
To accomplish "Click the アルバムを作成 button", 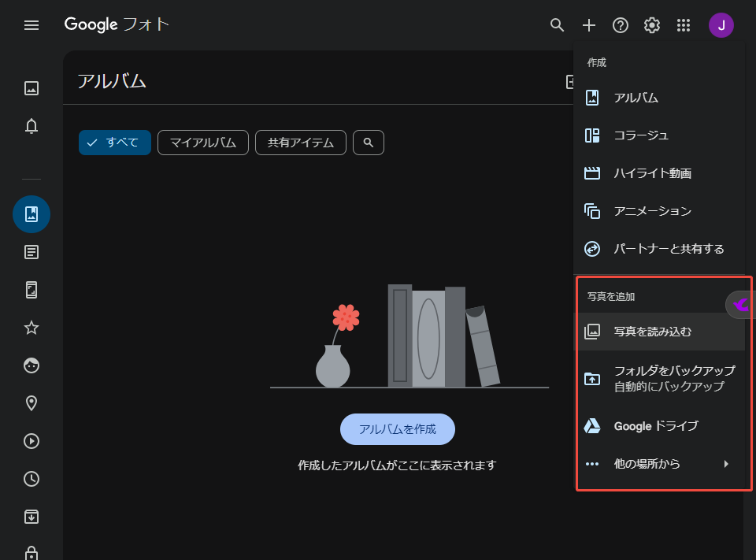I will [397, 429].
